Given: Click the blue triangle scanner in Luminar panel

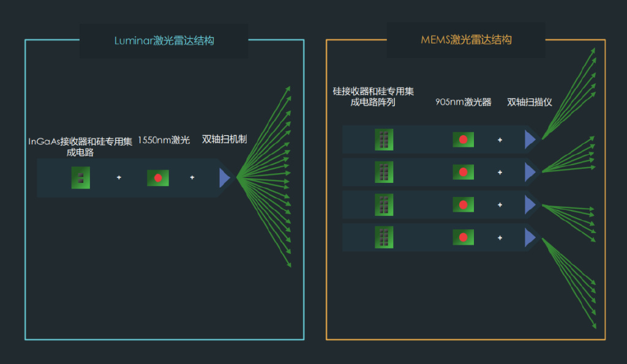Looking at the screenshot, I should pos(224,178).
